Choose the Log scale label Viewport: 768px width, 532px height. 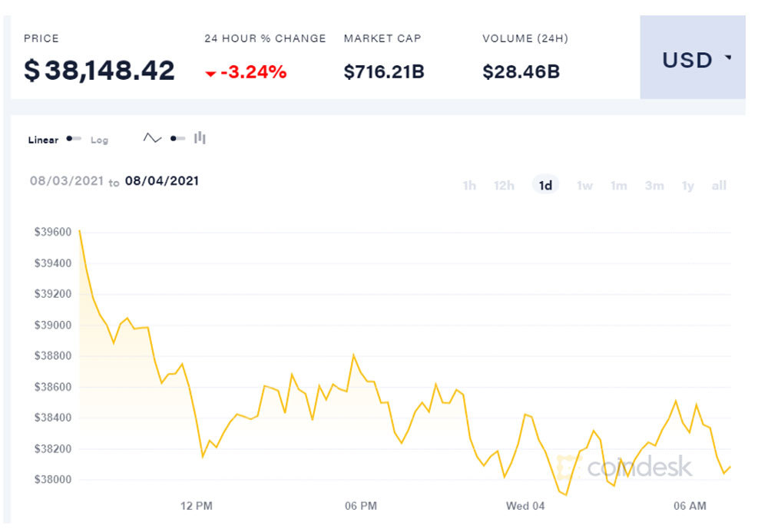point(99,140)
